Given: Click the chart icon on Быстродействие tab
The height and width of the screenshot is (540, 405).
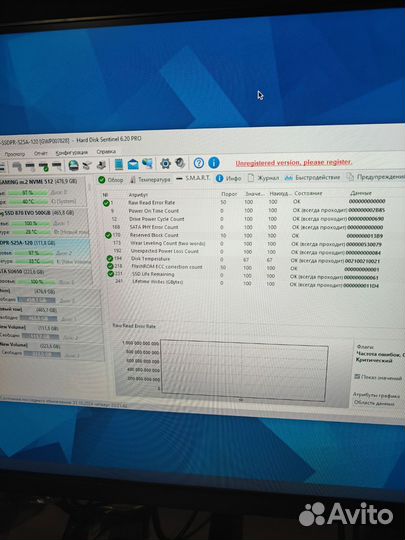Looking at the screenshot, I should tap(289, 178).
